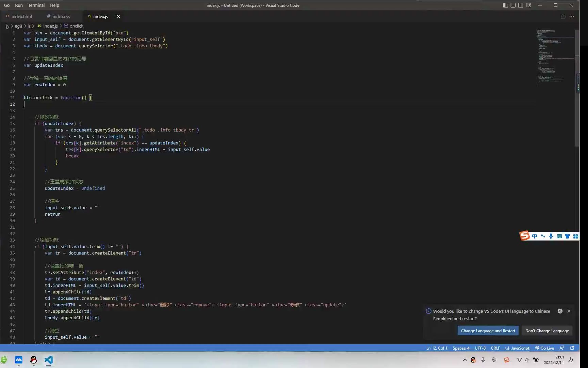Open the onclick symbol breadcrumb

(74, 26)
